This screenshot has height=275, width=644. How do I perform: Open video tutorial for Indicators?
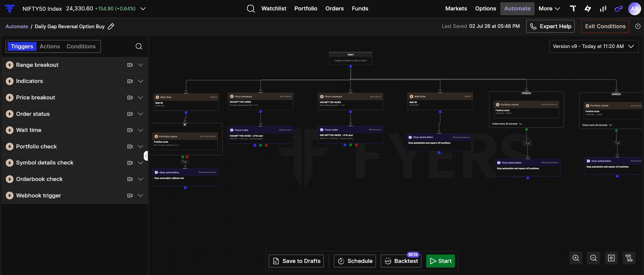[x=130, y=81]
